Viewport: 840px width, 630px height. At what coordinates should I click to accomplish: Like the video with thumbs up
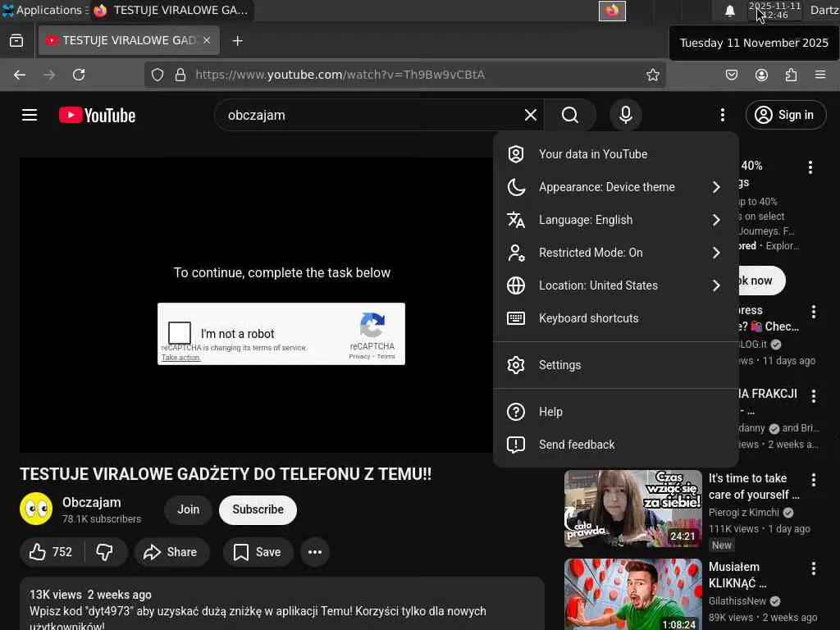point(52,552)
